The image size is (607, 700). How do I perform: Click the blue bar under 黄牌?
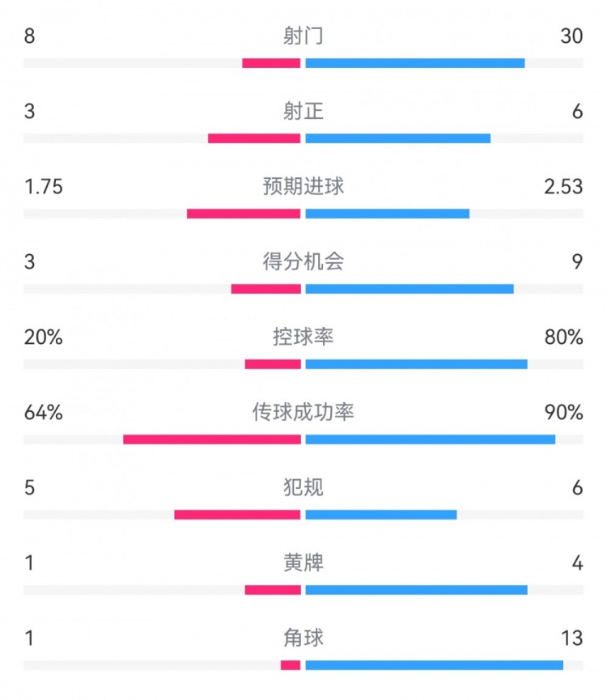[x=416, y=590]
